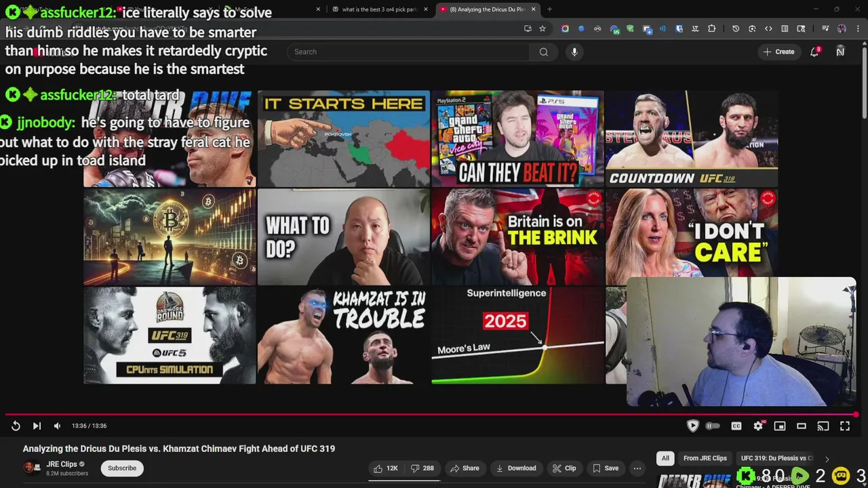Open the extensions puzzle icon
This screenshot has width=868, height=488.
point(711,28)
